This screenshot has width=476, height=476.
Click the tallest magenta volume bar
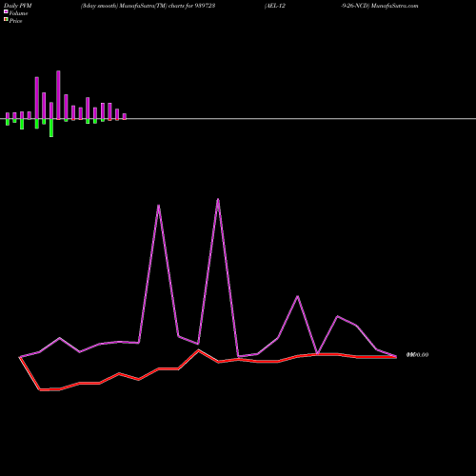click(58, 95)
